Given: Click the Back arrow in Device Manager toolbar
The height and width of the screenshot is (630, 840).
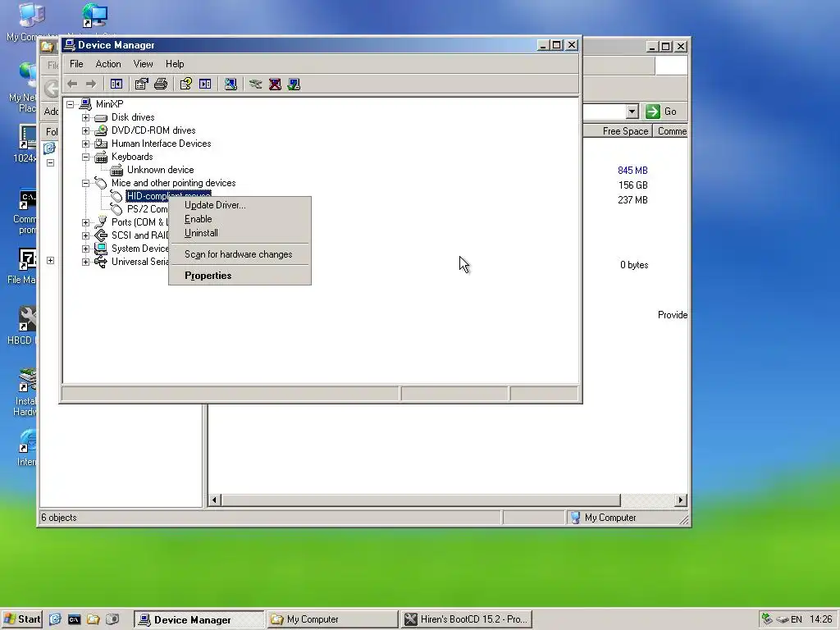Looking at the screenshot, I should [x=73, y=84].
